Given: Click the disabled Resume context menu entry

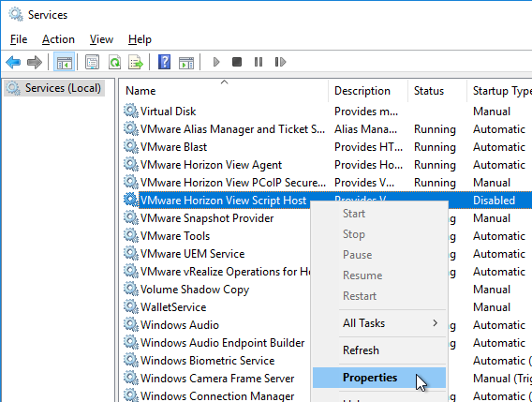Looking at the screenshot, I should point(379,275).
